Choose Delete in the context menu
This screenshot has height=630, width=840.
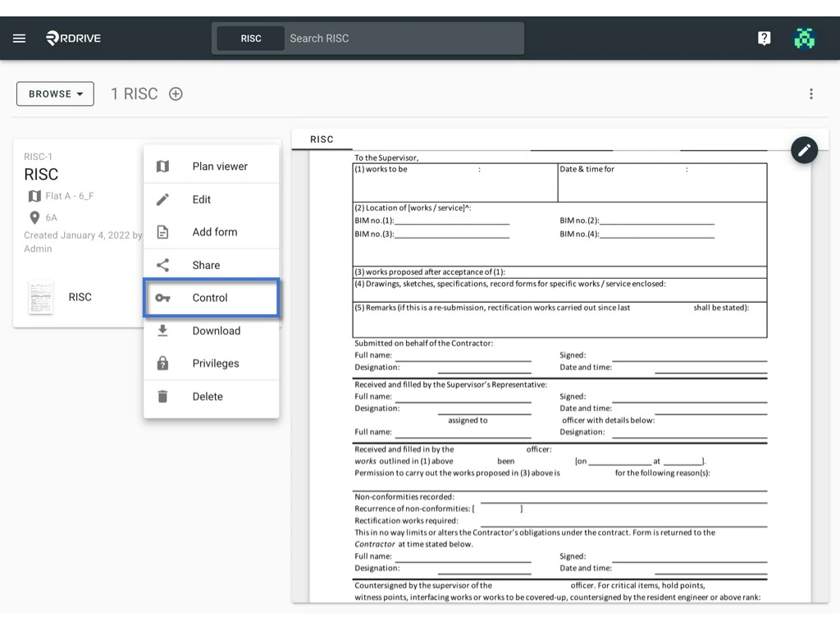pos(211,396)
